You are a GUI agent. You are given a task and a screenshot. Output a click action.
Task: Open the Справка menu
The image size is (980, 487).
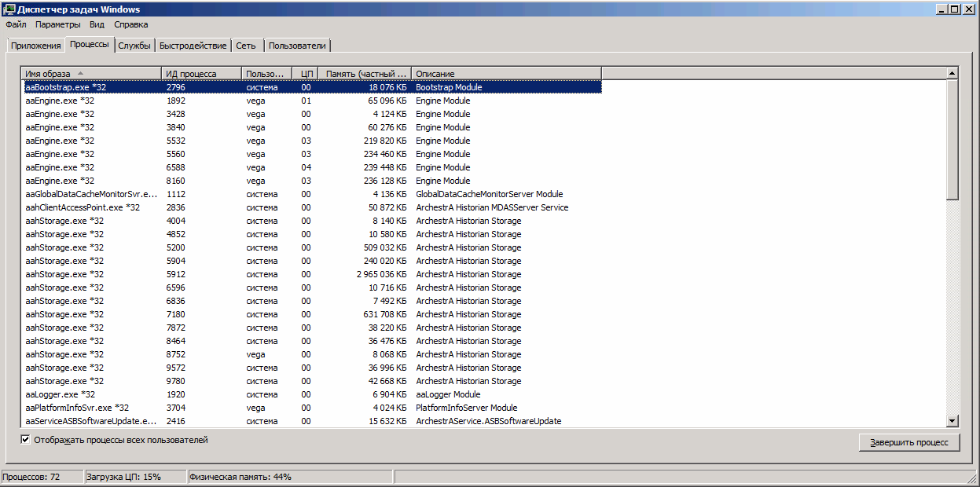pos(130,24)
